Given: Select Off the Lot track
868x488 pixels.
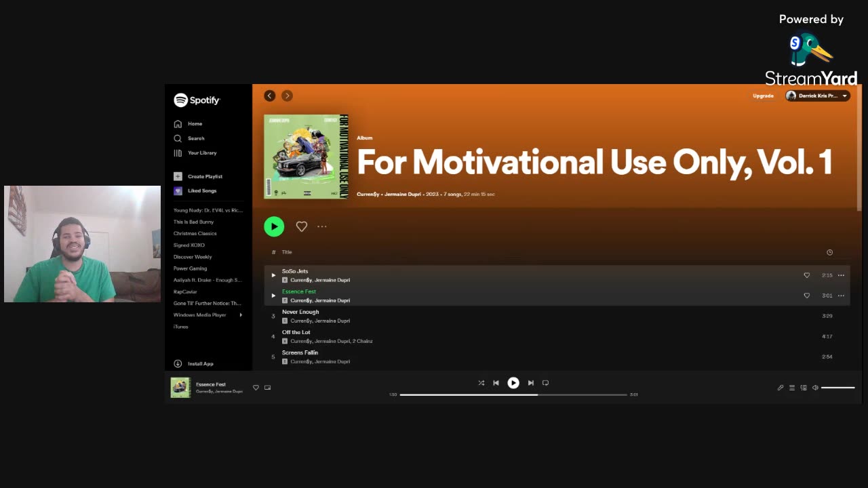Looking at the screenshot, I should pos(557,336).
